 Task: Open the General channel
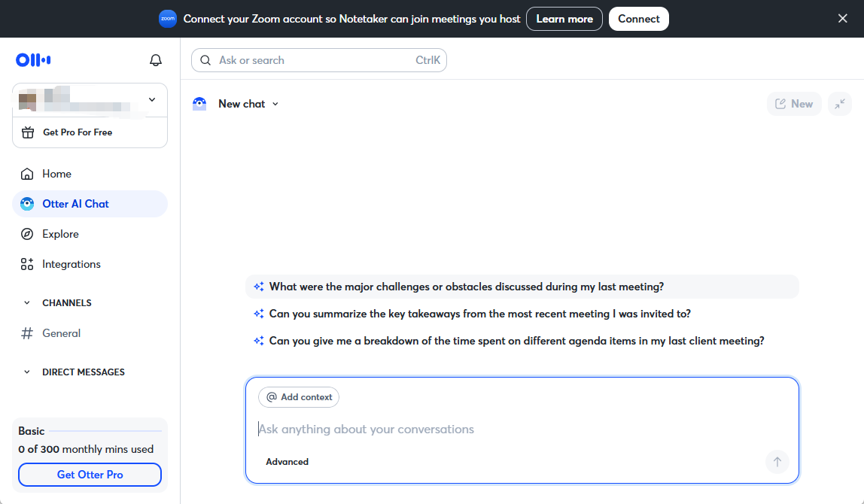[x=90, y=333]
